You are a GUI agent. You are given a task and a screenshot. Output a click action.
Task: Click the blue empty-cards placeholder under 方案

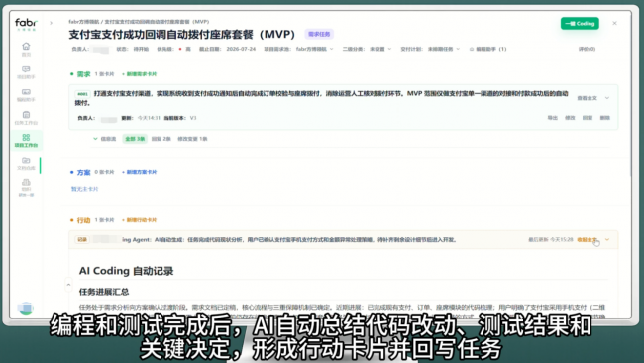click(x=84, y=189)
